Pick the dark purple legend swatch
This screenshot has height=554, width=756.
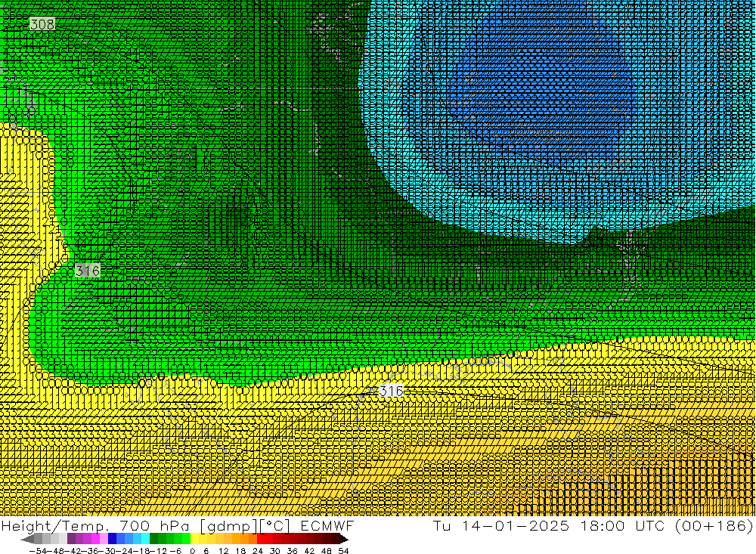point(71,539)
